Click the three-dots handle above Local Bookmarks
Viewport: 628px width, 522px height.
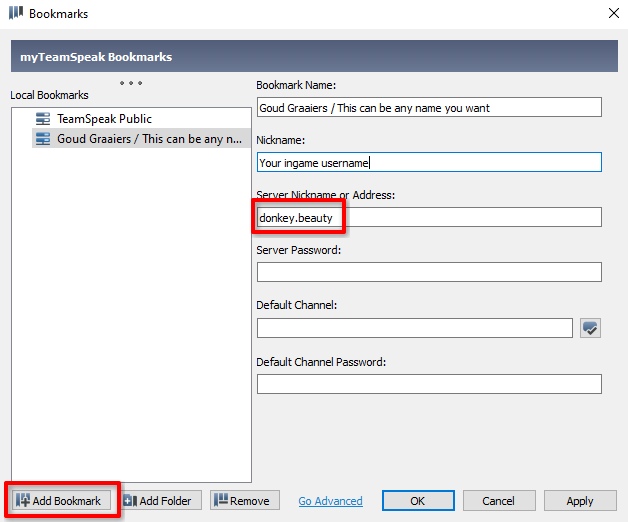(131, 83)
